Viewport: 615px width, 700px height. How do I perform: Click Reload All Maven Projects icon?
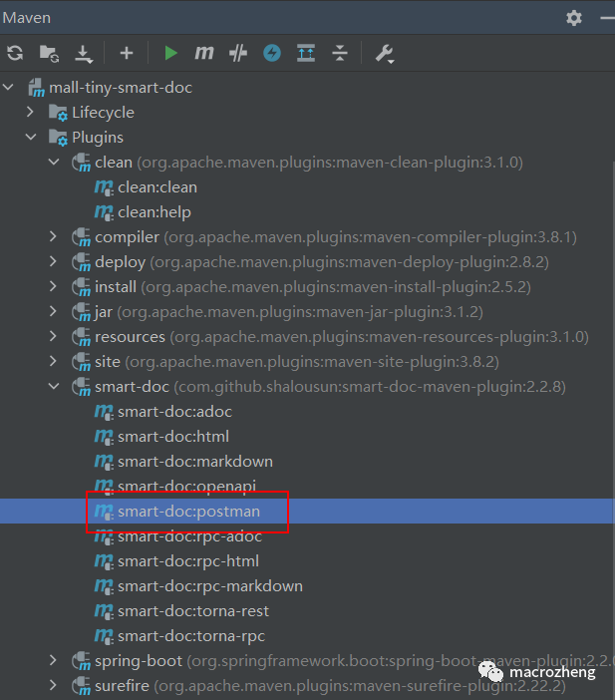[x=15, y=54]
